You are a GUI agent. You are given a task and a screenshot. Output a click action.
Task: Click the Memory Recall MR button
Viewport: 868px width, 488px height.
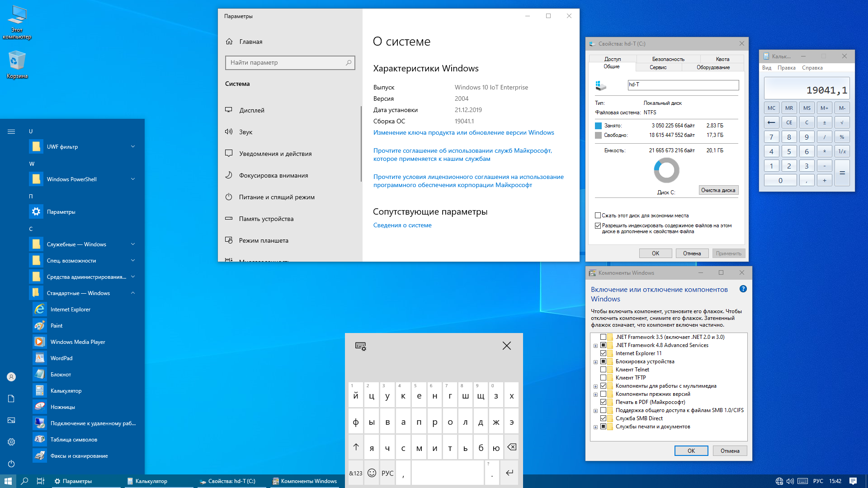point(789,107)
